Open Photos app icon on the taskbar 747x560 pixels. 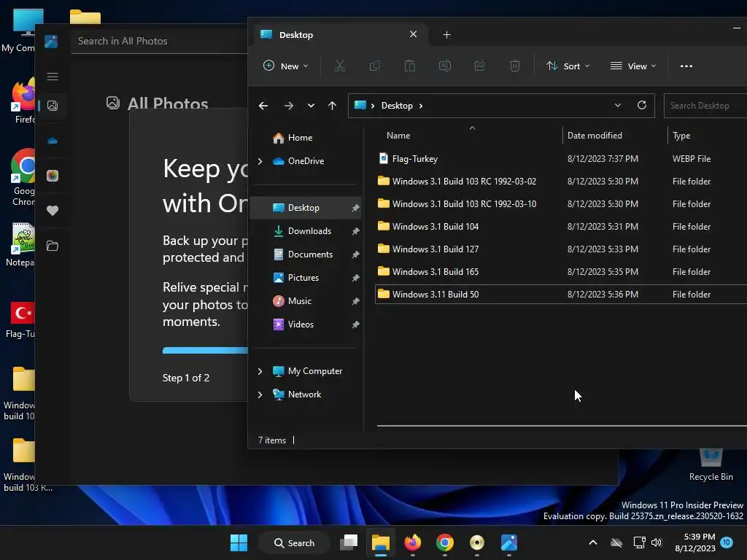click(x=508, y=542)
